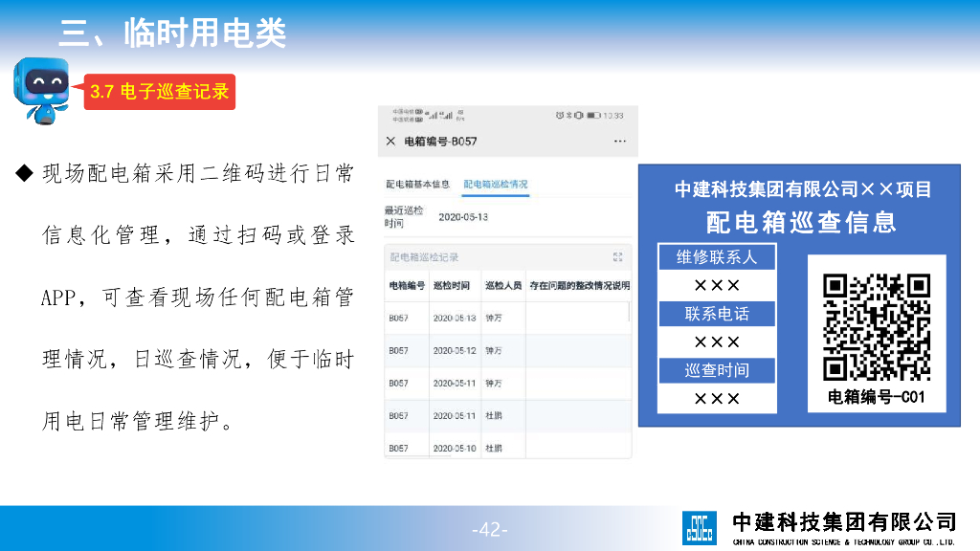Click the page number -42-
980x551 pixels.
(x=489, y=530)
